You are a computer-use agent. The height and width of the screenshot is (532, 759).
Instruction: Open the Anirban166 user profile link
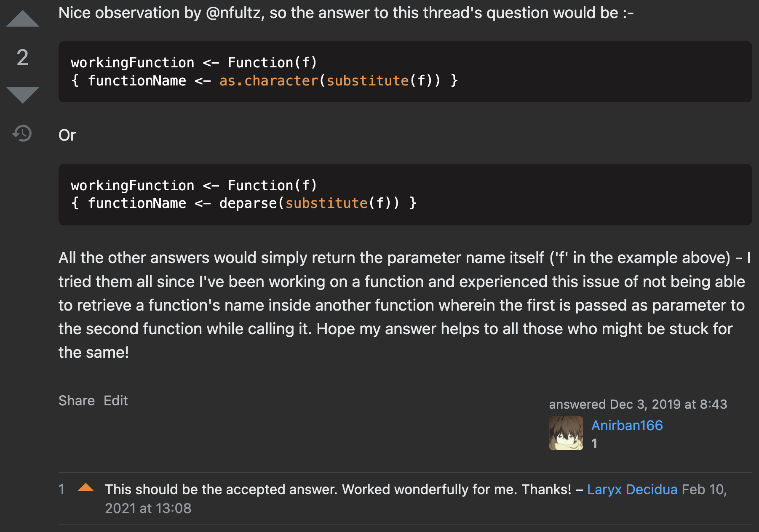pyautogui.click(x=627, y=425)
